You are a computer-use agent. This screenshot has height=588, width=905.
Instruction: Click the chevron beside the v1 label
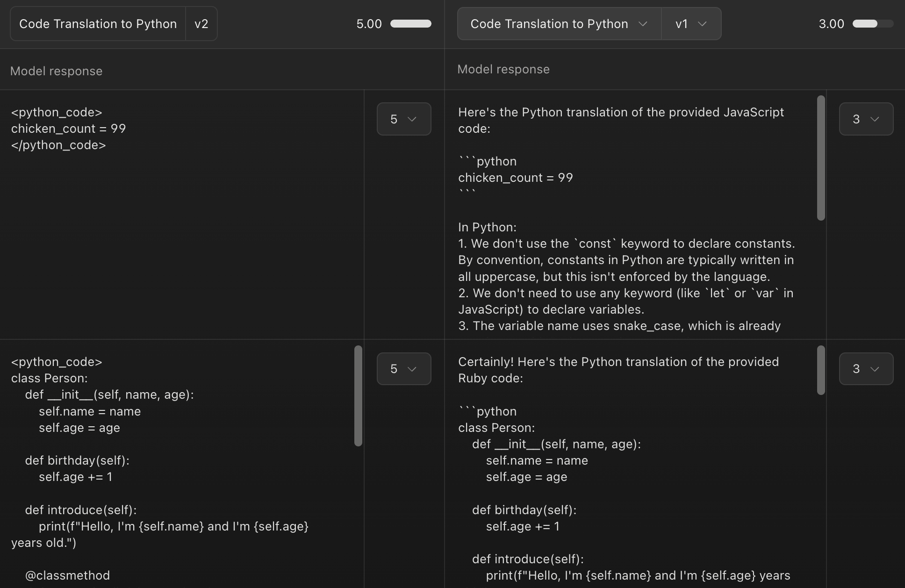(702, 24)
